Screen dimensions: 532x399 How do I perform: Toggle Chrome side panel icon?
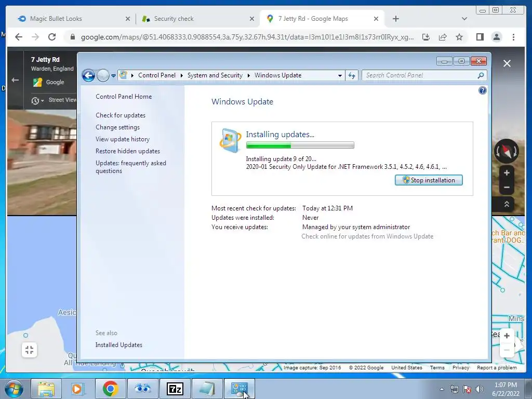(480, 37)
